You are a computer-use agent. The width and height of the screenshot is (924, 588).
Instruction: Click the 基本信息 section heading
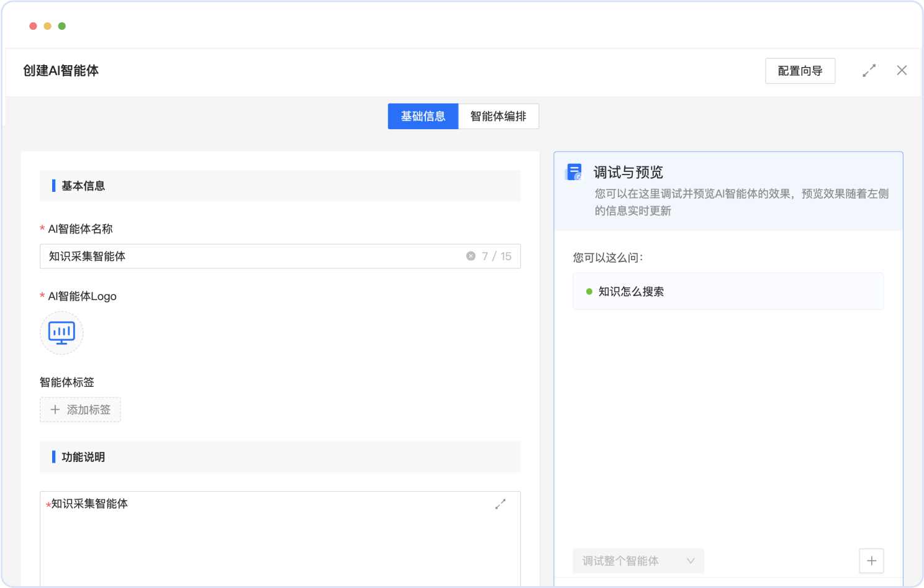pyautogui.click(x=83, y=186)
